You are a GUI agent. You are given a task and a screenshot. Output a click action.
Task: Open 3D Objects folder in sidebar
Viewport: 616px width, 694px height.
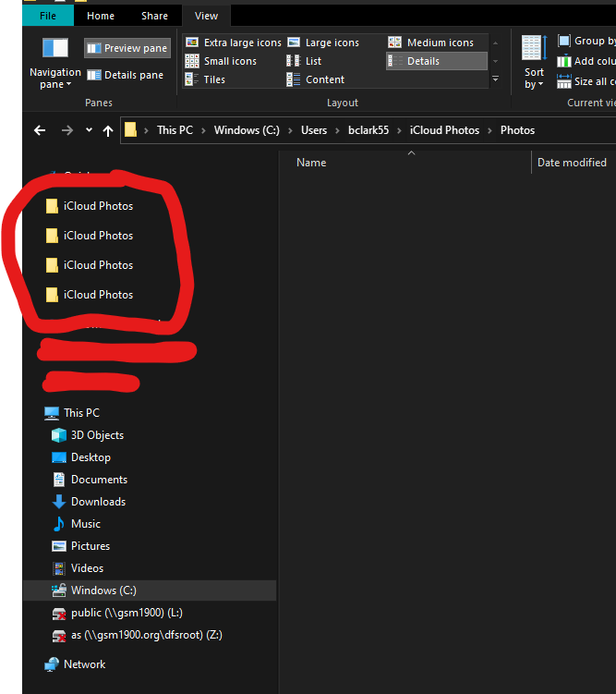tap(88, 435)
